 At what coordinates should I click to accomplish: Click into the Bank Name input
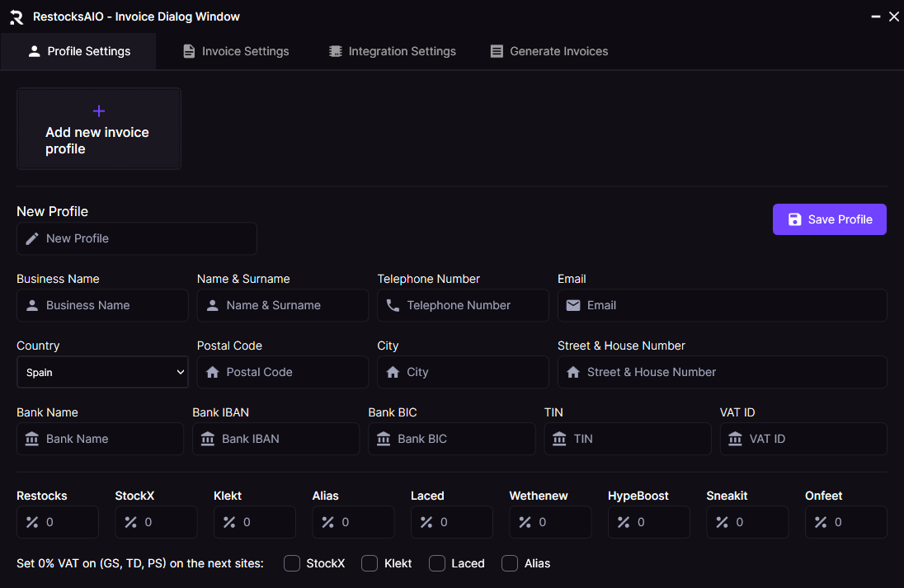(x=101, y=440)
